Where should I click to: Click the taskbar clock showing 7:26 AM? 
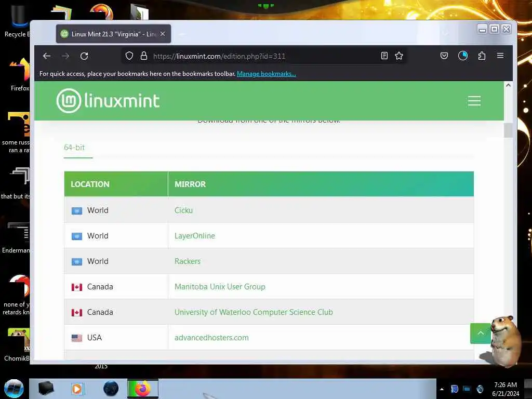point(506,389)
